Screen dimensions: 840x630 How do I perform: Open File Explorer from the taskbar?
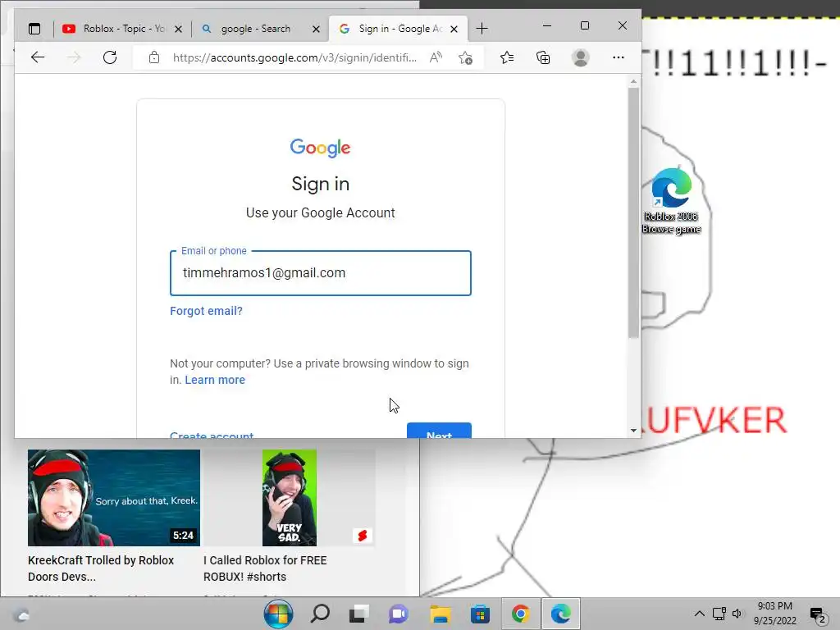440,614
